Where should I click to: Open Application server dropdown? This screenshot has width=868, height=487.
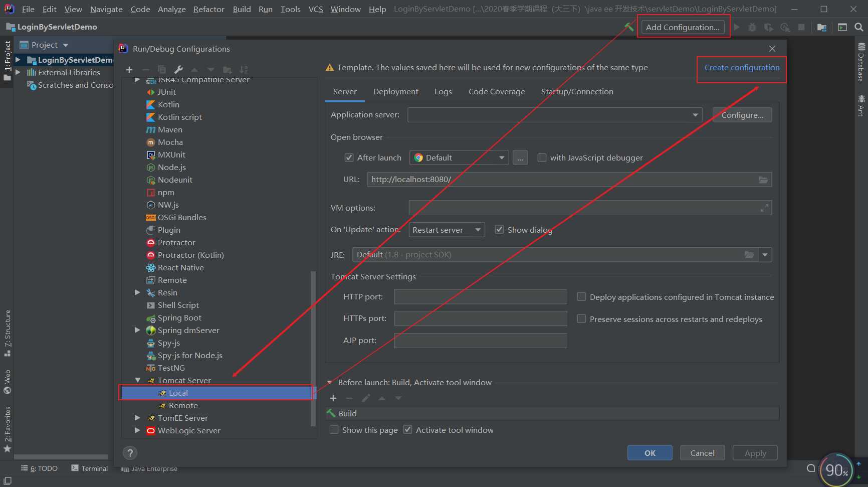[x=555, y=115]
